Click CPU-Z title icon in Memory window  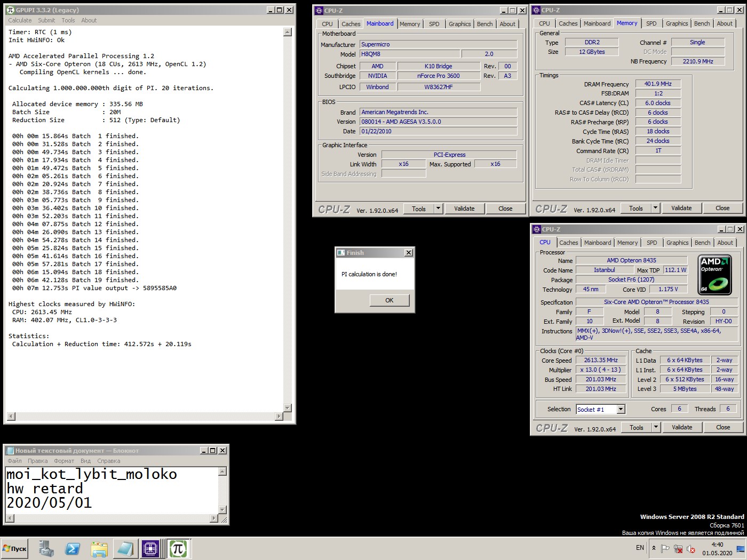536,10
